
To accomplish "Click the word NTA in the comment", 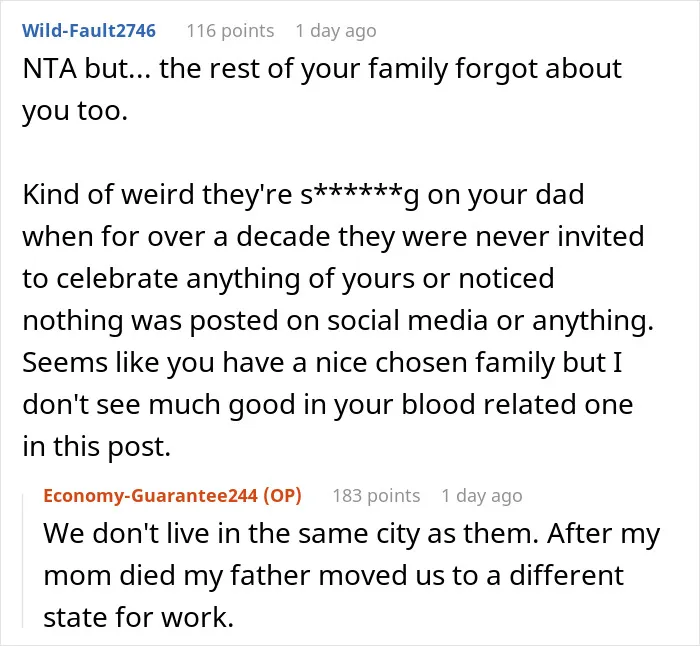I will coord(49,69).
